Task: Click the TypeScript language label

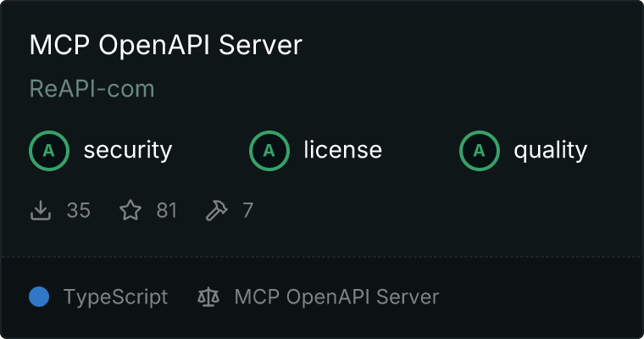Action: 115,297
